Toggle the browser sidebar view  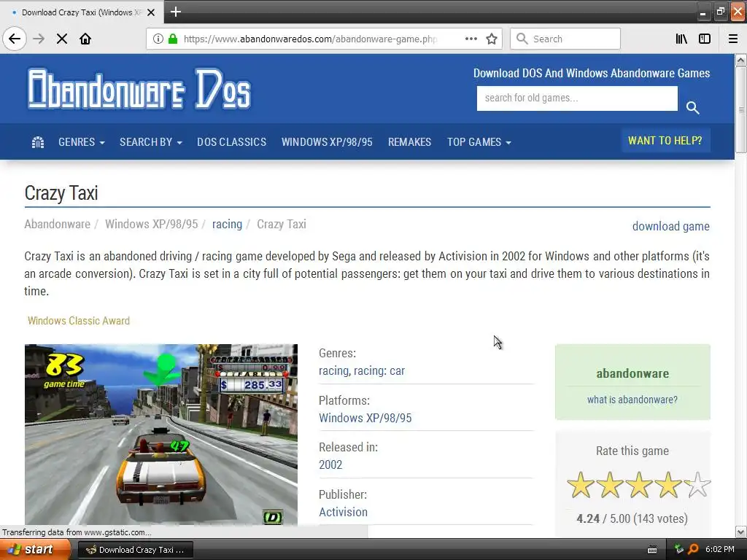pos(705,39)
